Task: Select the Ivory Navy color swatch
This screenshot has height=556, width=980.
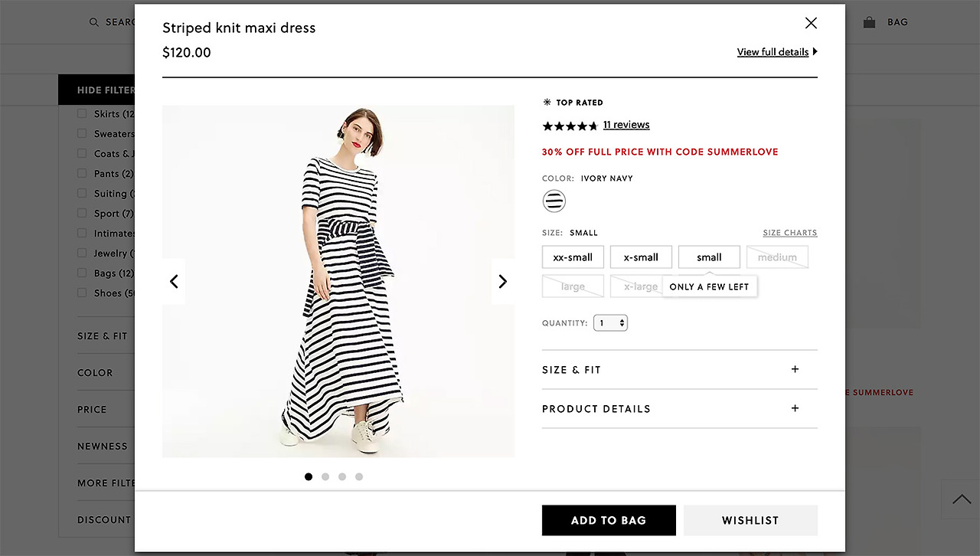Action: 554,201
